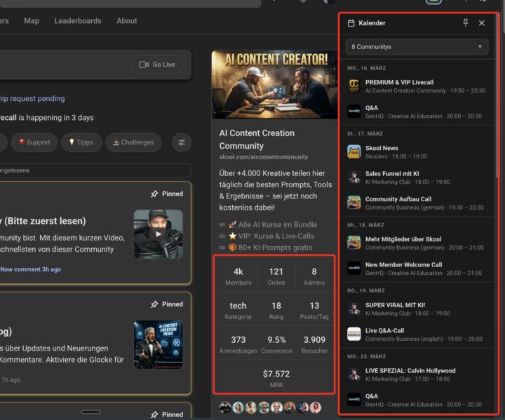Click the 9.5% Conversion stat
The width and height of the screenshot is (505, 420).
tap(276, 344)
